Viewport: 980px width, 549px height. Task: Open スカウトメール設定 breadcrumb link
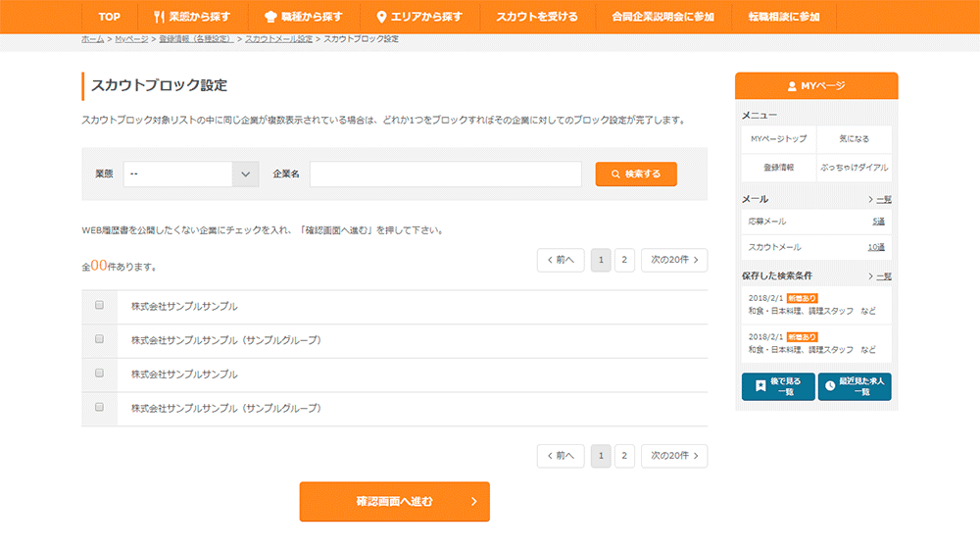point(278,39)
